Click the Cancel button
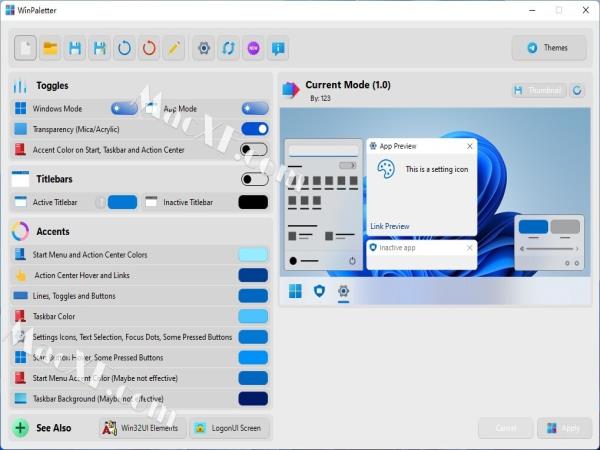 (505, 428)
